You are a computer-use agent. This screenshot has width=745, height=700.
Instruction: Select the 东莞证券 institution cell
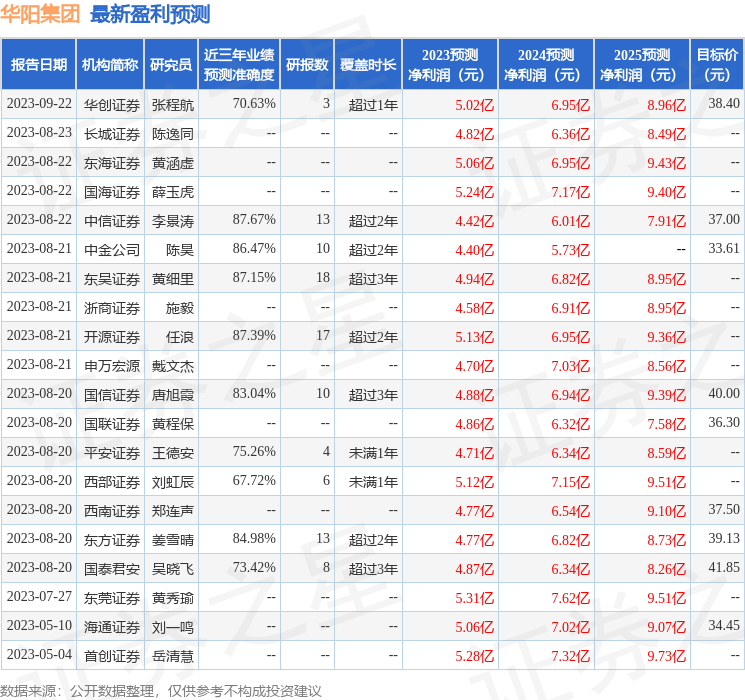[112, 598]
